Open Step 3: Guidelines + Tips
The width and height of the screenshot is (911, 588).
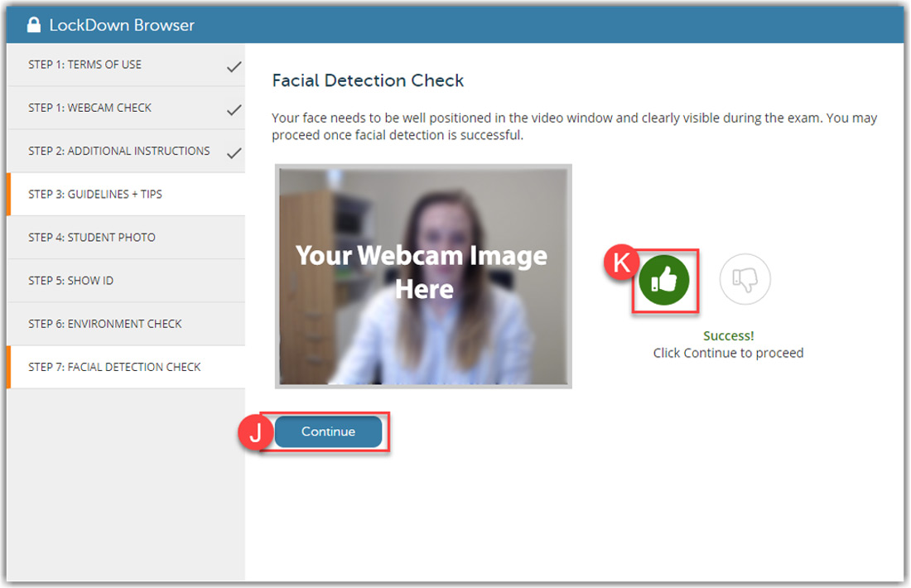click(95, 194)
